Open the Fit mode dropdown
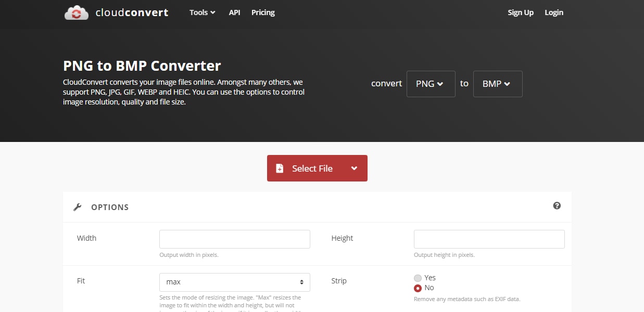Image resolution: width=644 pixels, height=312 pixels. 235,282
